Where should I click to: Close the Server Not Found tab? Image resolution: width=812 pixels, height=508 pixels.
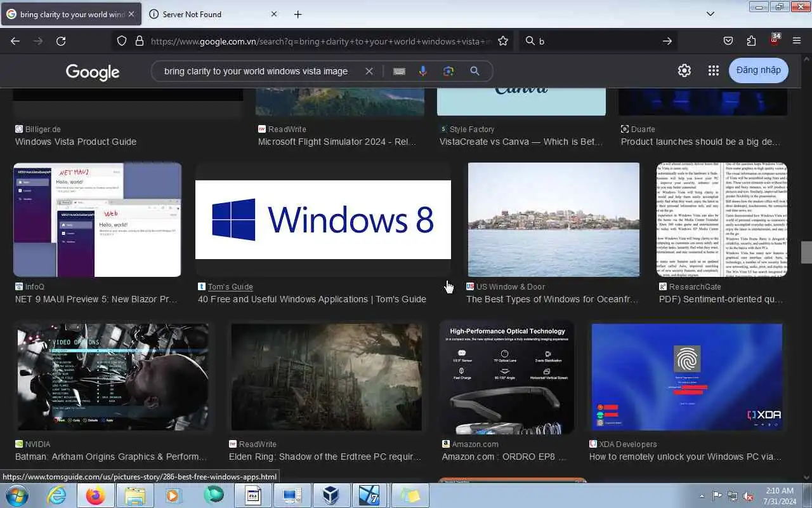(274, 14)
